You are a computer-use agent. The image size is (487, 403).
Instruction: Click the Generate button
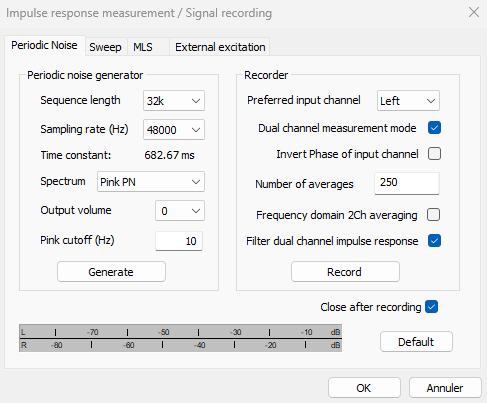[x=111, y=272]
